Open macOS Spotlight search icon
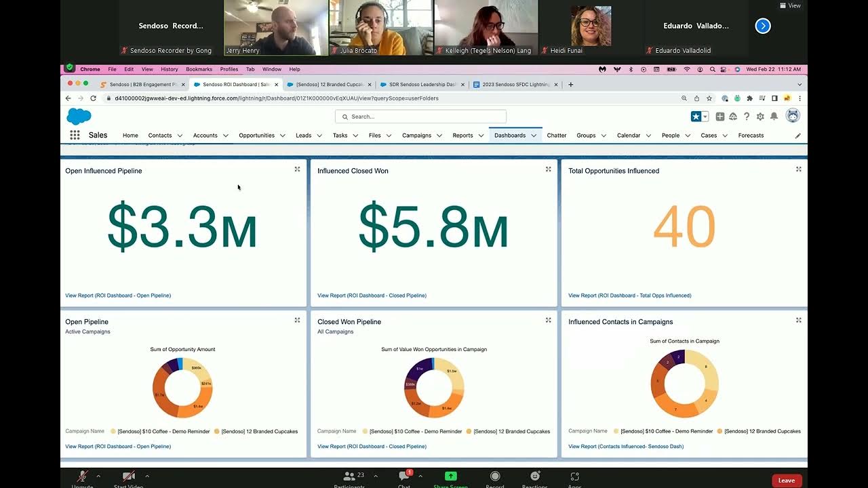Screen dimensions: 868x488 (712, 69)
